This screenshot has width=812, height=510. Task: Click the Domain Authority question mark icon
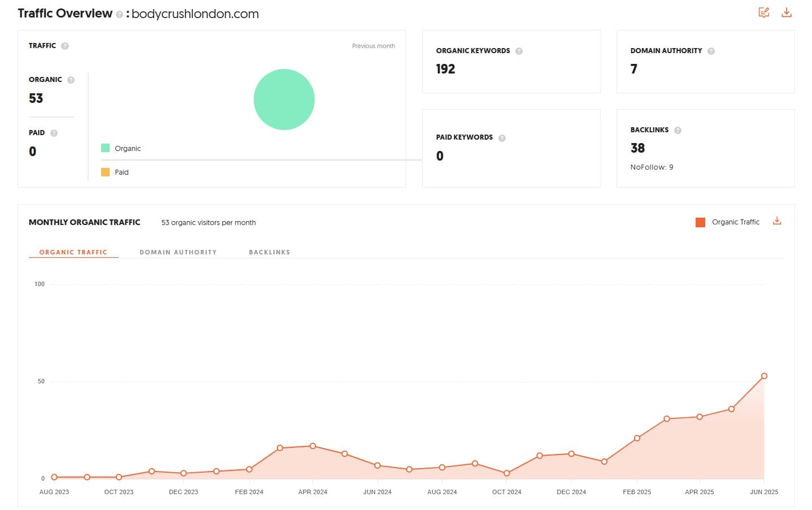711,50
